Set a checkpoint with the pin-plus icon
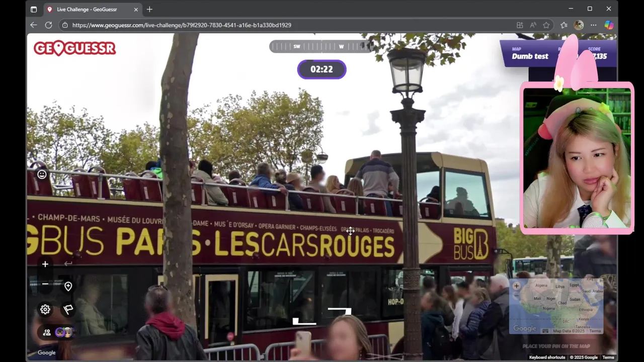644x362 pixels. pos(68,286)
